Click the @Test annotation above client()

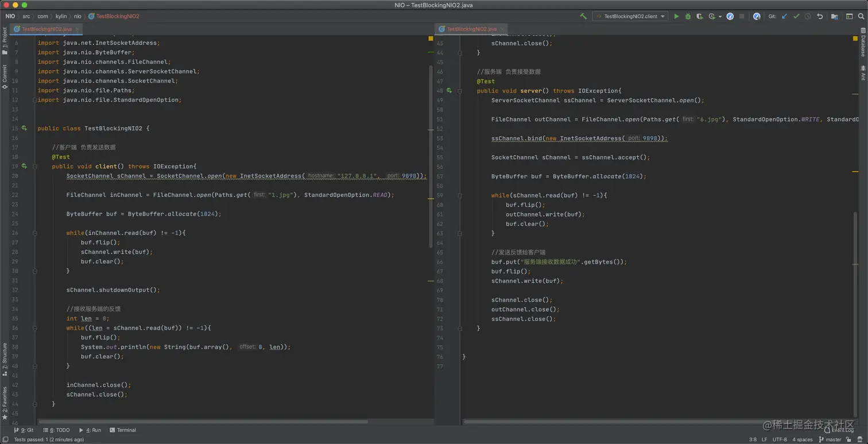point(61,157)
